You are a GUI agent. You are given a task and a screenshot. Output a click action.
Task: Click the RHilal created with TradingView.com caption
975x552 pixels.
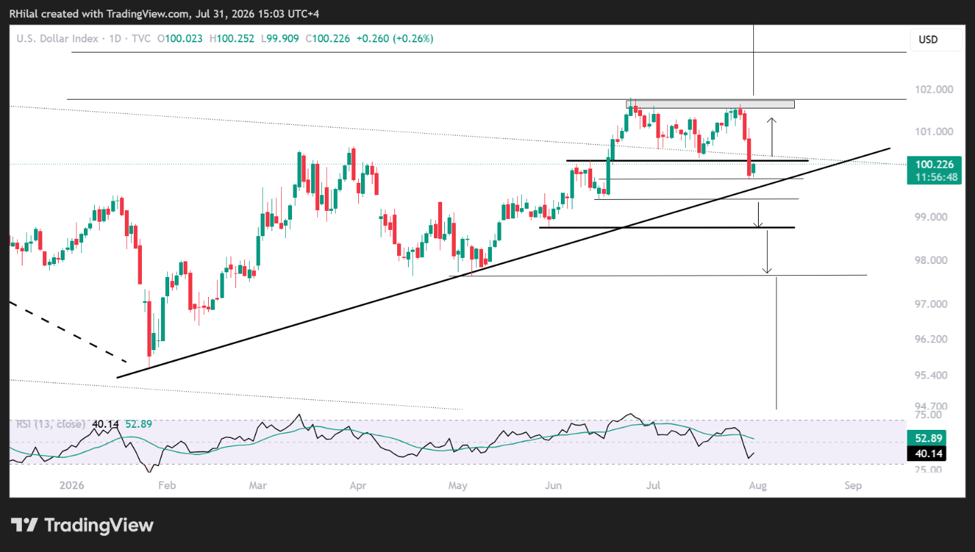click(164, 14)
